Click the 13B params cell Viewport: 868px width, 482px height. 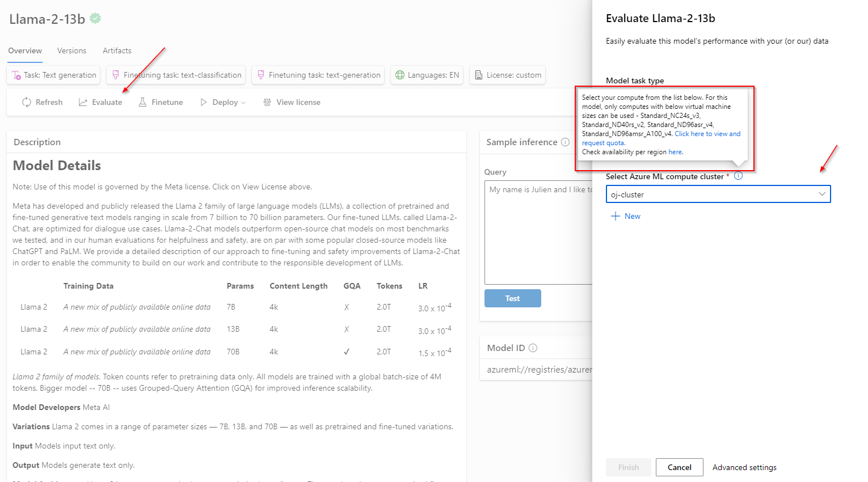(233, 329)
